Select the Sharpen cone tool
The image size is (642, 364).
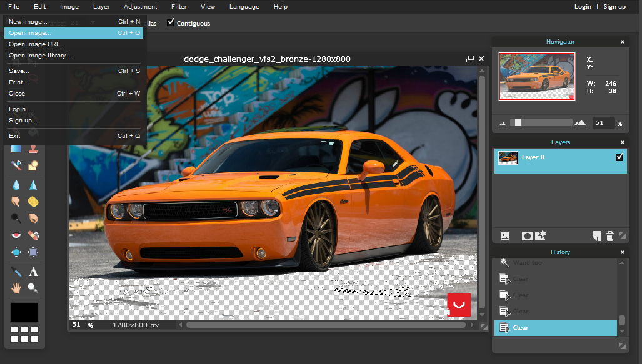coord(33,185)
